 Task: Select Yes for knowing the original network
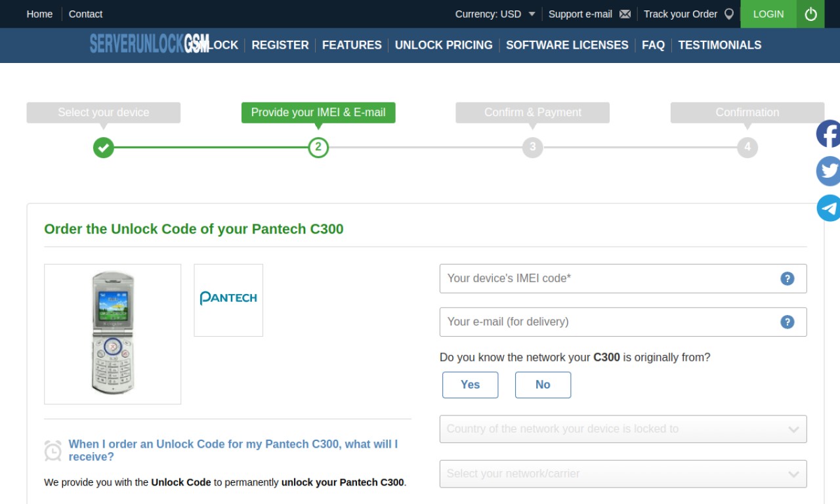click(470, 385)
